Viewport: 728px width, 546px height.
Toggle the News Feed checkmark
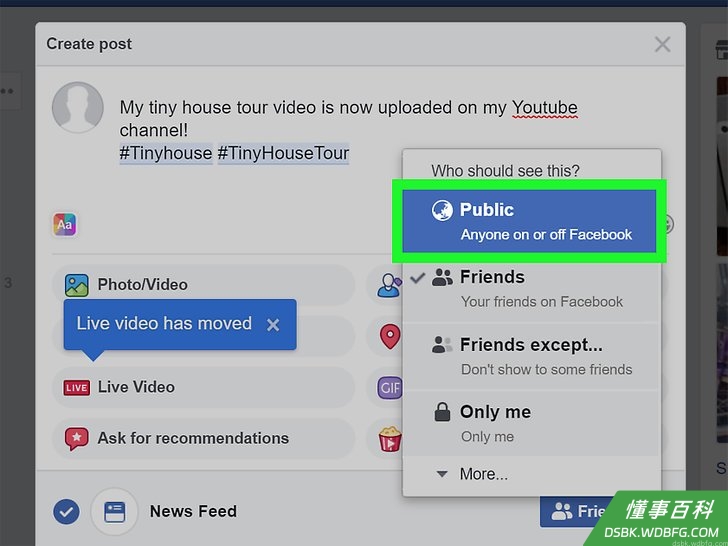coord(66,512)
